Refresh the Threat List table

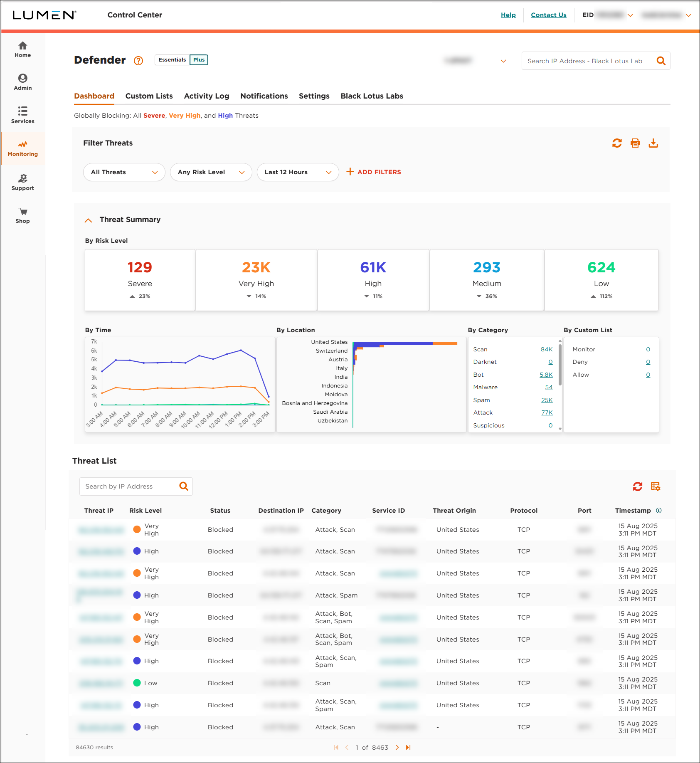[x=638, y=486]
